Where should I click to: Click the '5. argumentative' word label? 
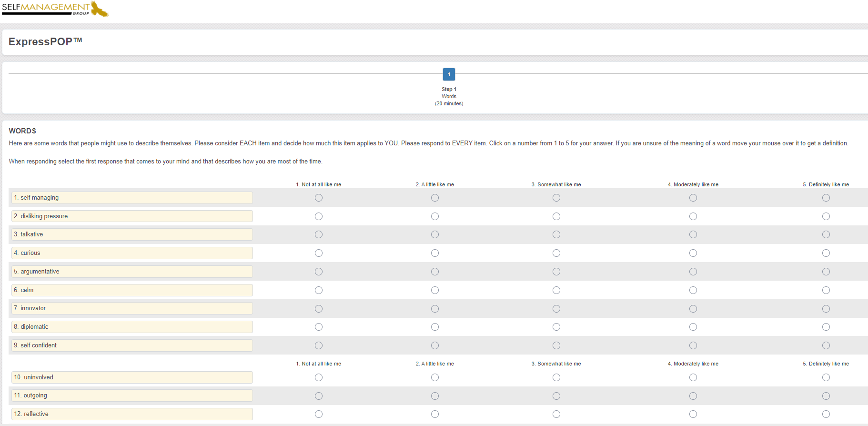pos(132,272)
